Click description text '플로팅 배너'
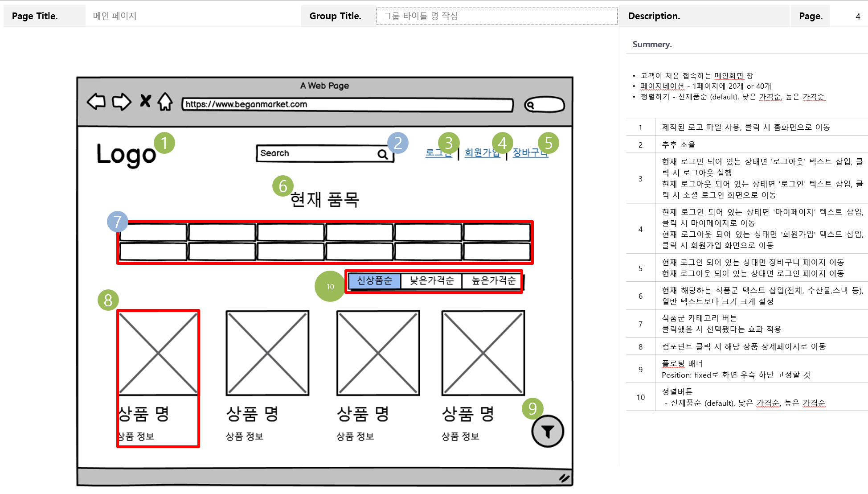Screen dimensions: 868x494 click(x=682, y=363)
